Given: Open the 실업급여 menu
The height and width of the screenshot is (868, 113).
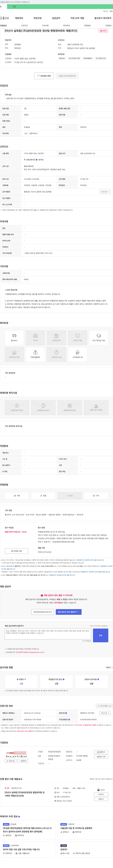Looking at the screenshot, I should pyautogui.click(x=56, y=18).
